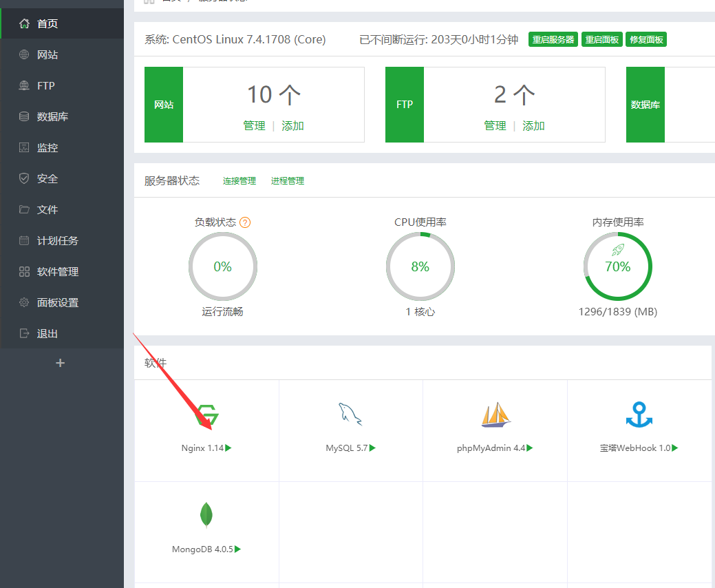Click the orange help icon next to 负载状态
715x588 pixels.
245,222
